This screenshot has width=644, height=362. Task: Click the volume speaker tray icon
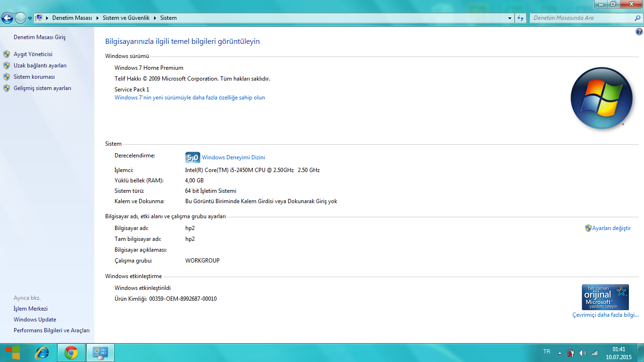pyautogui.click(x=583, y=353)
